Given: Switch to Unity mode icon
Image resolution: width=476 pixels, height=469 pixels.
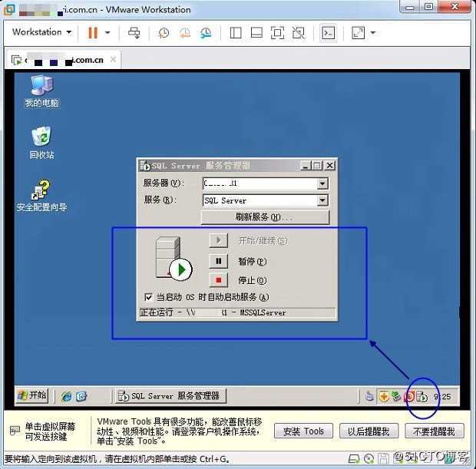Looking at the screenshot, I should pos(299,33).
